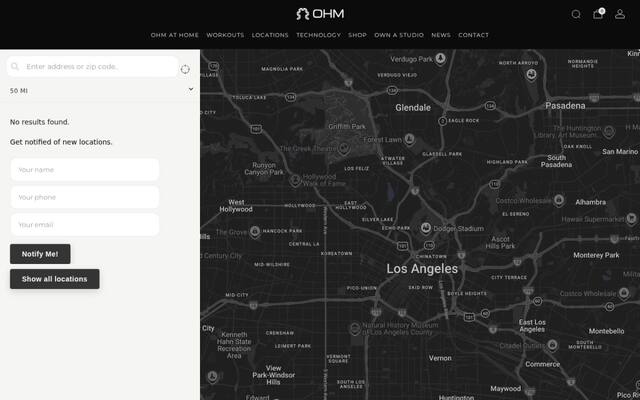Click the Runyon Canyon Park label

(x=264, y=169)
